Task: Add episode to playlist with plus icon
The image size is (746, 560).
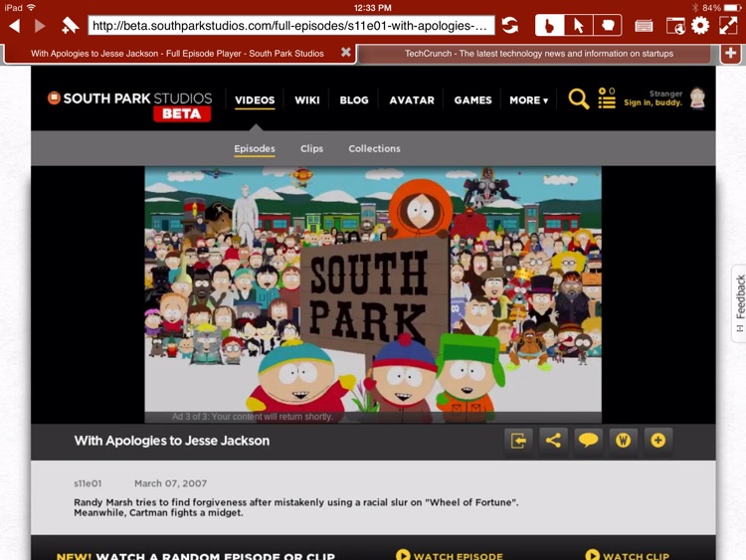Action: (658, 441)
